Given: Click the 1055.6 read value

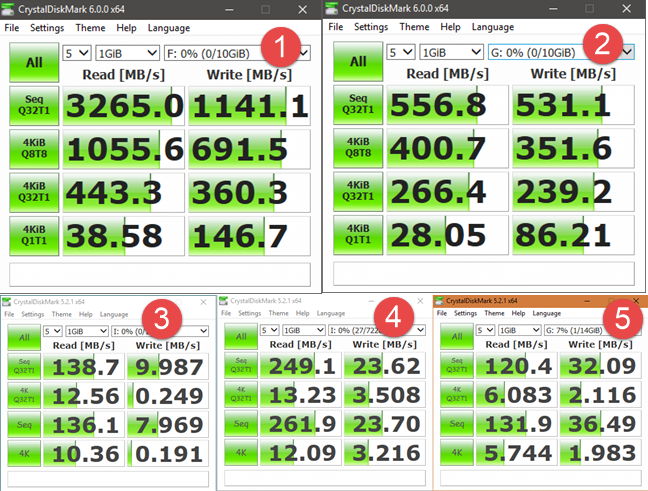Looking at the screenshot, I should (124, 149).
